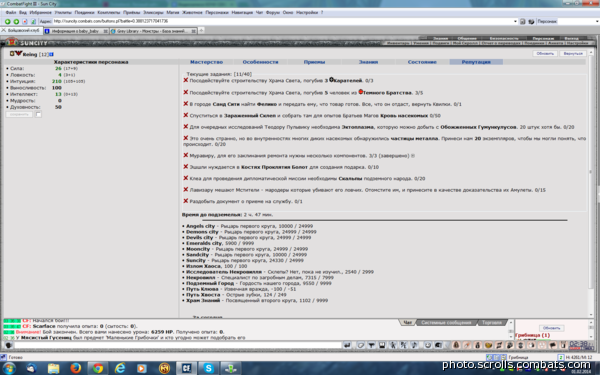Delete the Эктоплазма quest using red X

(186, 127)
